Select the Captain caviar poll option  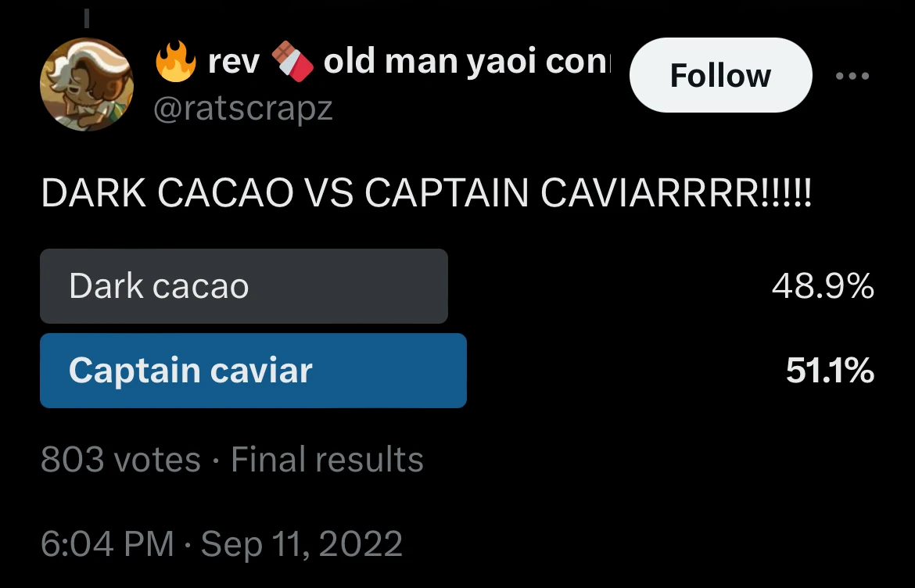(x=252, y=370)
